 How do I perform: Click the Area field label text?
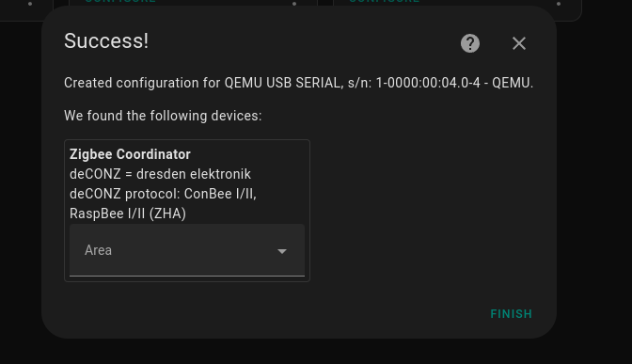(98, 250)
